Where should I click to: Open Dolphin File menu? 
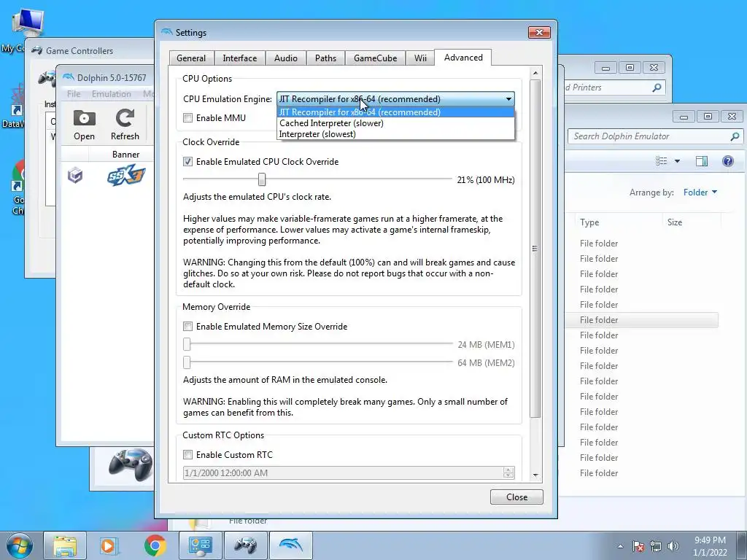[74, 94]
